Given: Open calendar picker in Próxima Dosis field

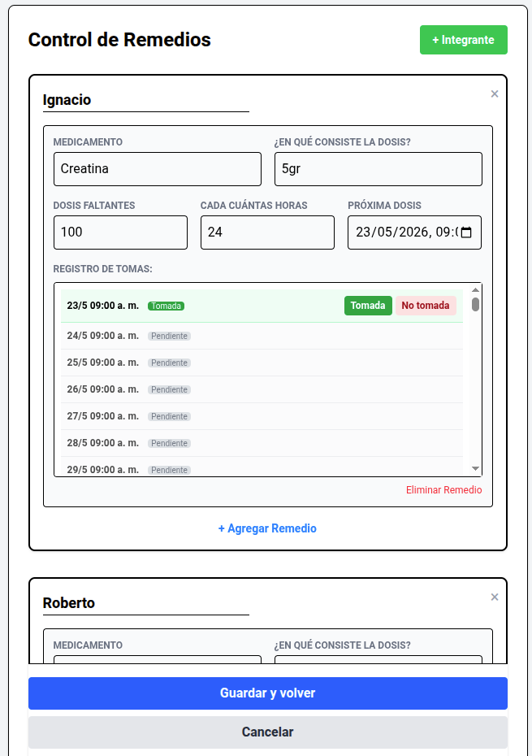Looking at the screenshot, I should point(466,232).
